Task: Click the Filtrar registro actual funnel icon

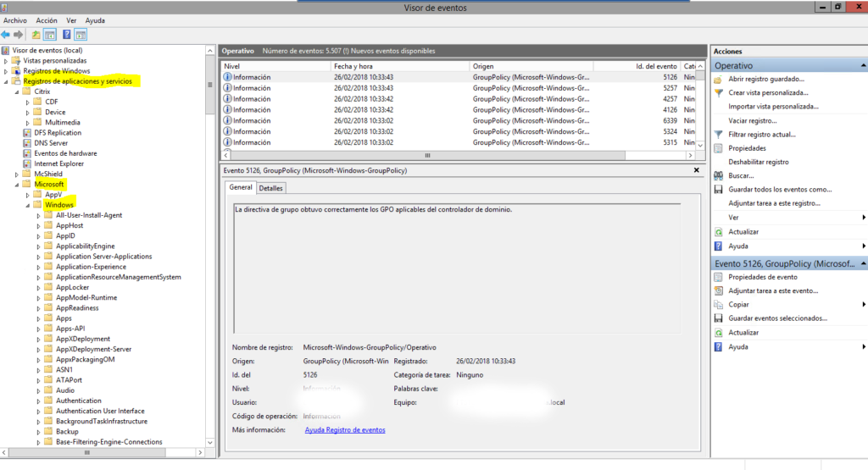Action: click(719, 135)
